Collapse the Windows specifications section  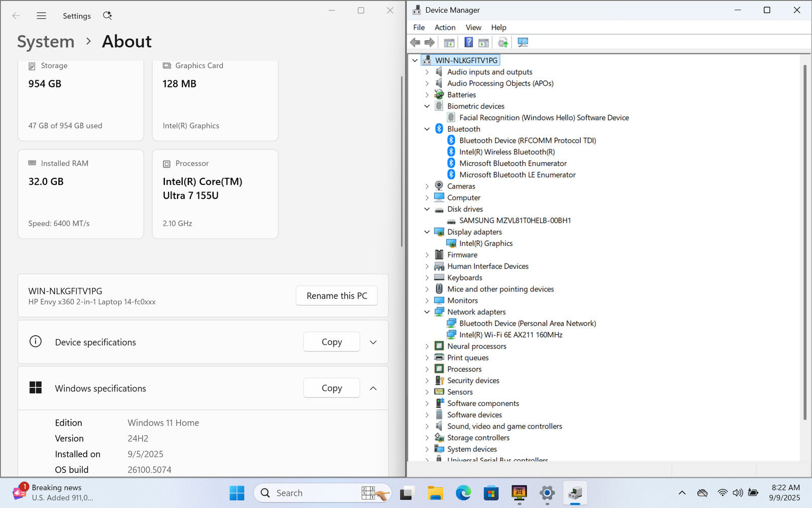pyautogui.click(x=373, y=388)
